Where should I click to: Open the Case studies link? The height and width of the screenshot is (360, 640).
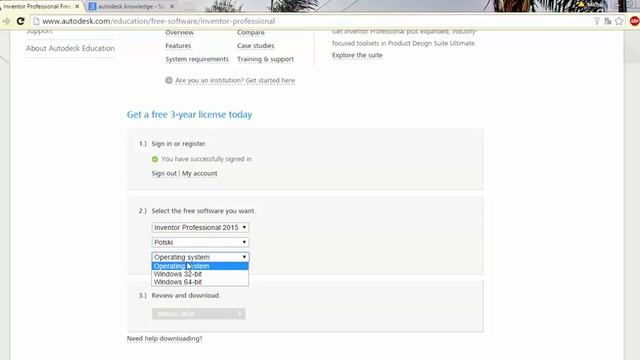click(256, 46)
